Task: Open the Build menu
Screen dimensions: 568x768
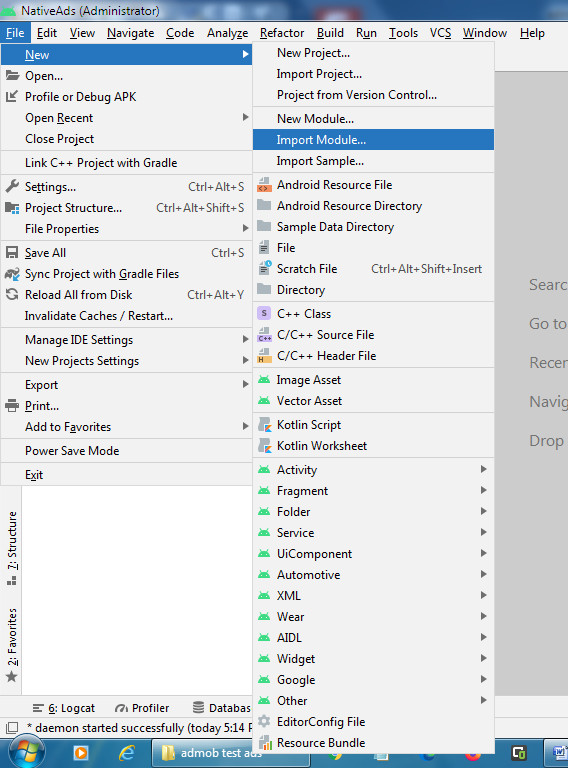Action: pyautogui.click(x=330, y=33)
